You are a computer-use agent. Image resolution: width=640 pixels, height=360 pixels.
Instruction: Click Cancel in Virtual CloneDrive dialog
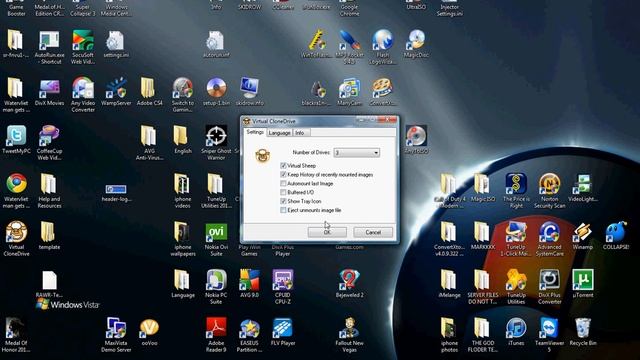pos(373,232)
